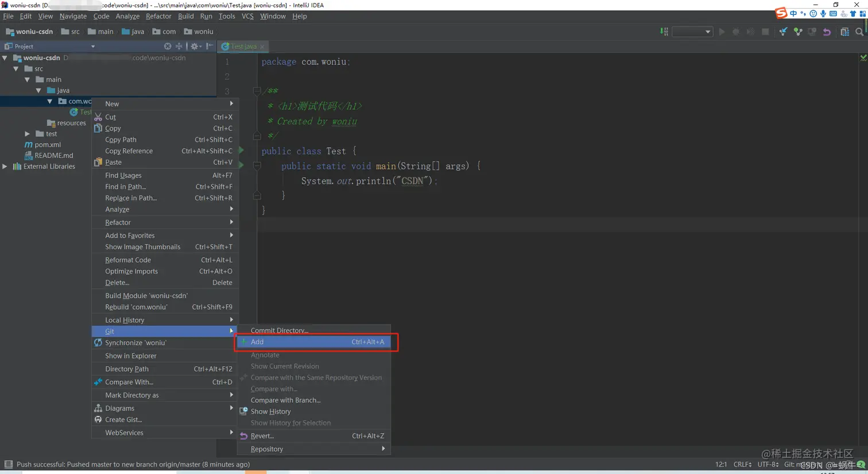Image resolution: width=868 pixels, height=474 pixels.
Task: Click Commit Directory... in Git submenu
Action: click(314, 330)
